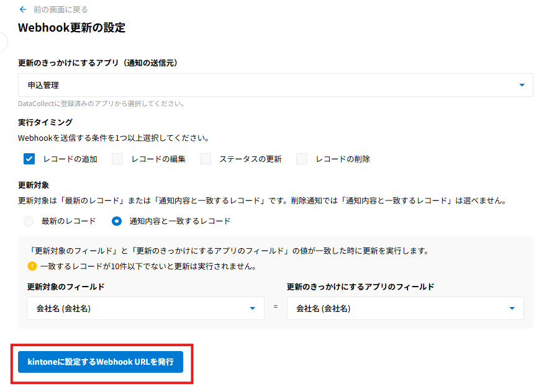Tick the ステータスの更新 checkbox
The height and width of the screenshot is (392, 539).
coord(206,159)
